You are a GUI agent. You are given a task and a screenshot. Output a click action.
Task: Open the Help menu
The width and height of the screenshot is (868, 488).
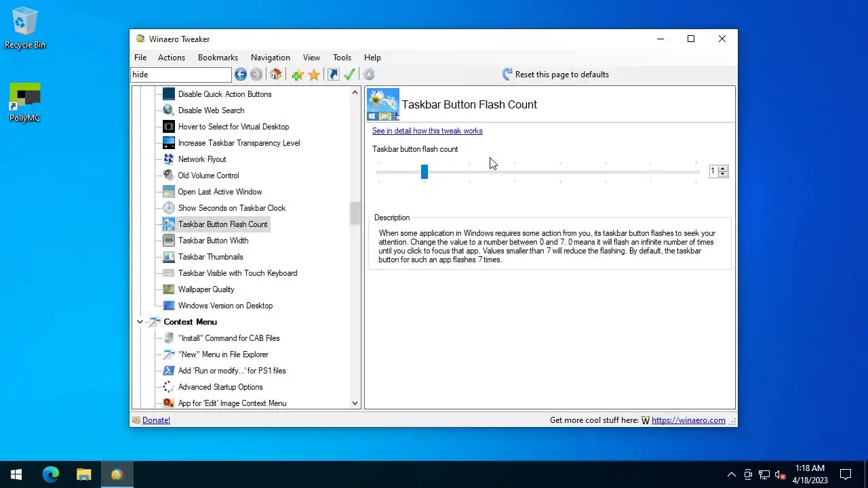[x=372, y=58]
